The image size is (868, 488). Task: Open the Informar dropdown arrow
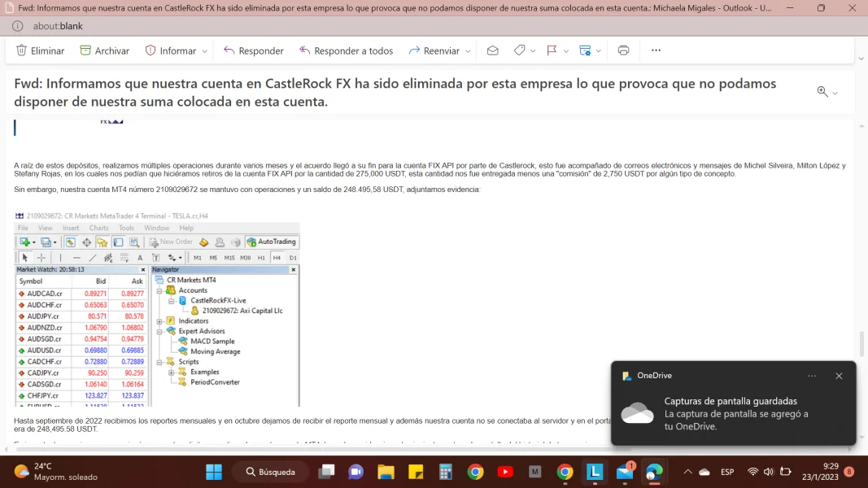click(204, 51)
